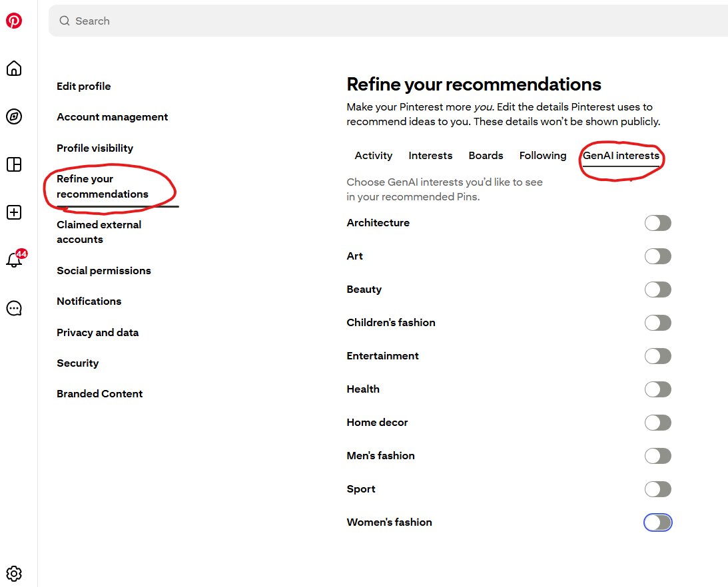Screen dimensions: 728x587
Task: Open the Following tab
Action: tap(543, 156)
